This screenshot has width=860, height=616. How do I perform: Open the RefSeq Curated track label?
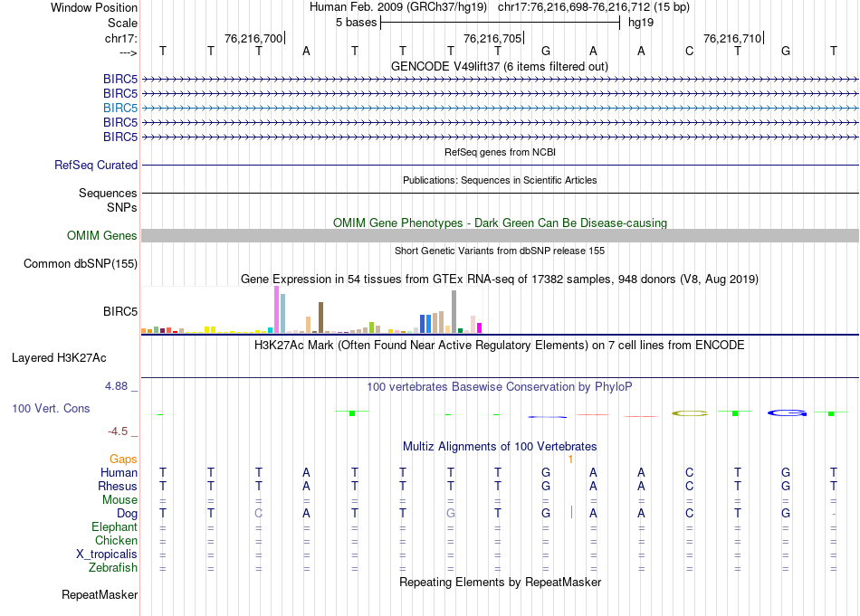tap(96, 165)
